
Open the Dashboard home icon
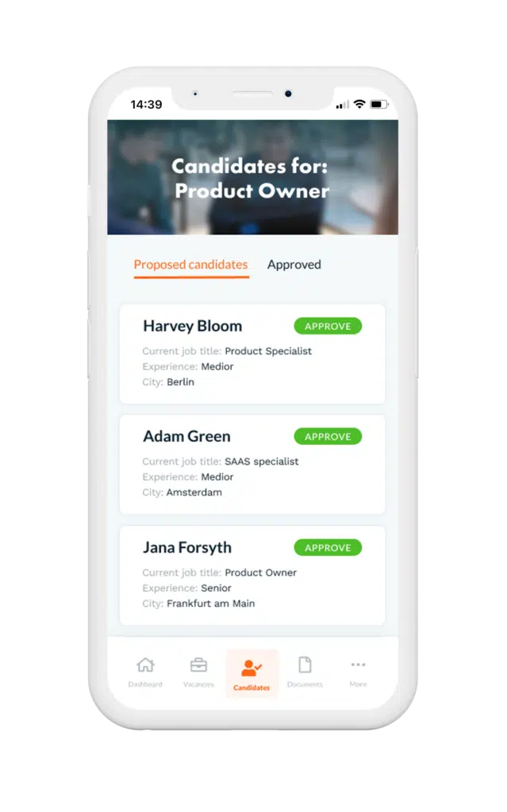pos(145,665)
